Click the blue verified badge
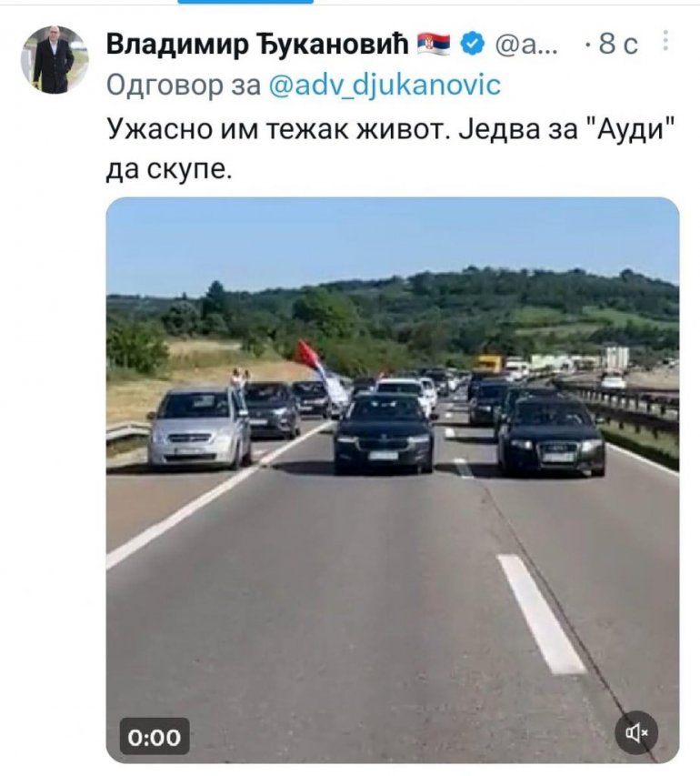700x776 pixels. 473,44
